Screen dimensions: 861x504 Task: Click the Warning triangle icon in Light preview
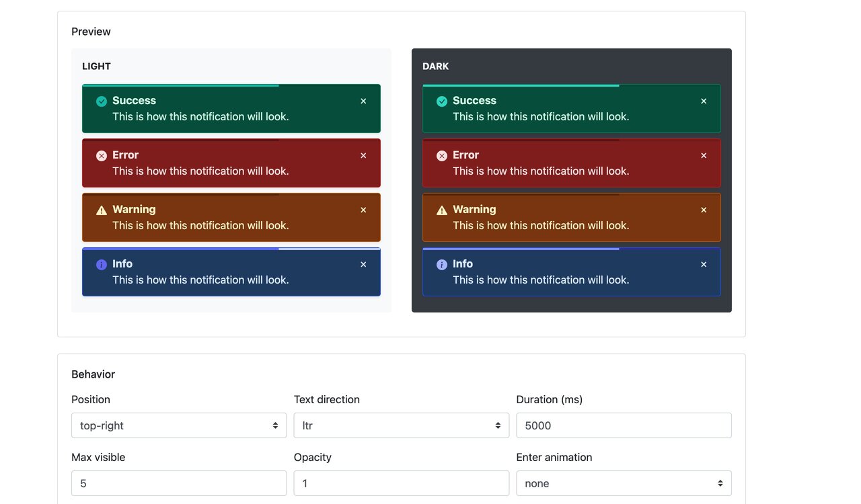click(102, 210)
